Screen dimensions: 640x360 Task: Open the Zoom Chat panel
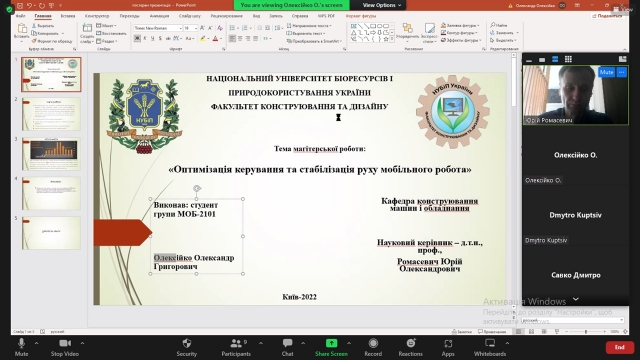[287, 347]
